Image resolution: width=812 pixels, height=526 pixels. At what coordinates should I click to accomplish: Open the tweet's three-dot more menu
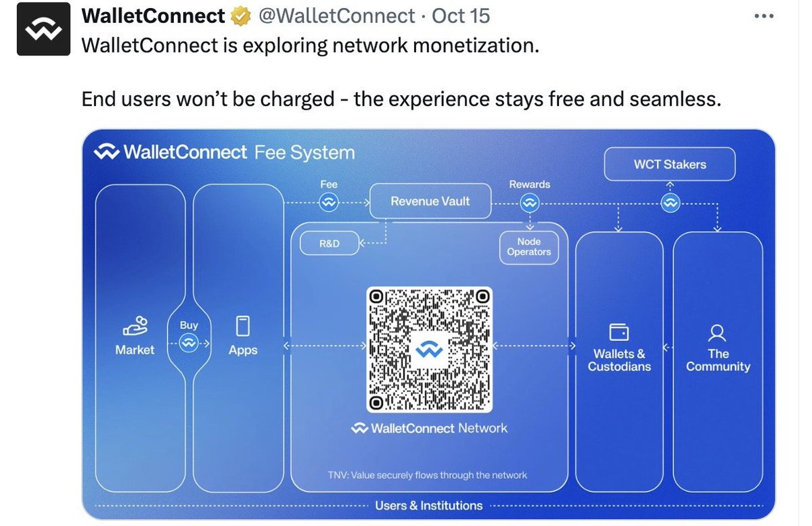coord(763,16)
